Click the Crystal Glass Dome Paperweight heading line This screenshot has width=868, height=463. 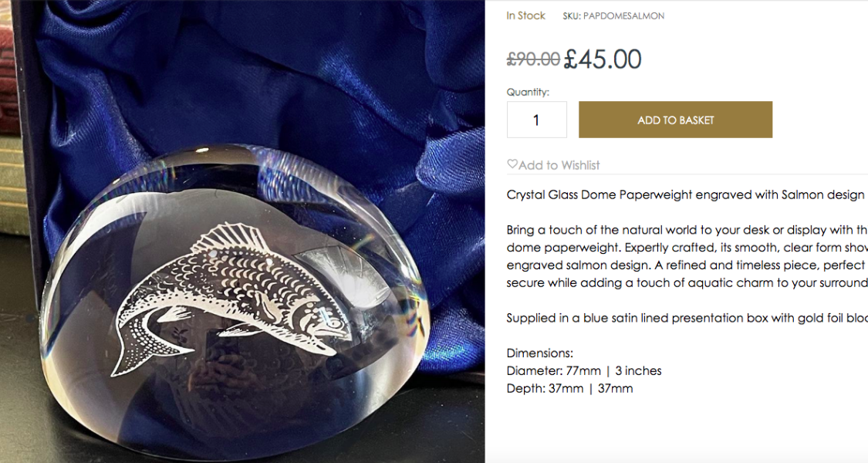click(x=685, y=194)
